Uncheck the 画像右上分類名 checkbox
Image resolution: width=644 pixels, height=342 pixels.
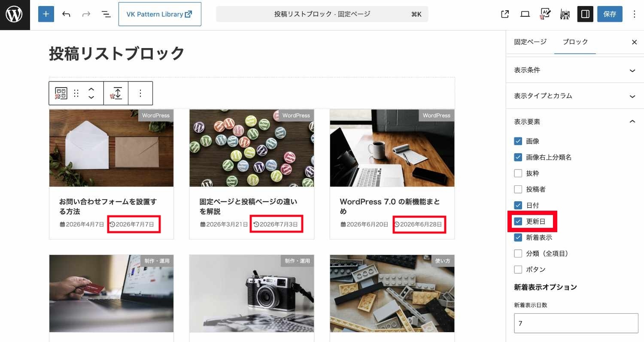pos(518,157)
